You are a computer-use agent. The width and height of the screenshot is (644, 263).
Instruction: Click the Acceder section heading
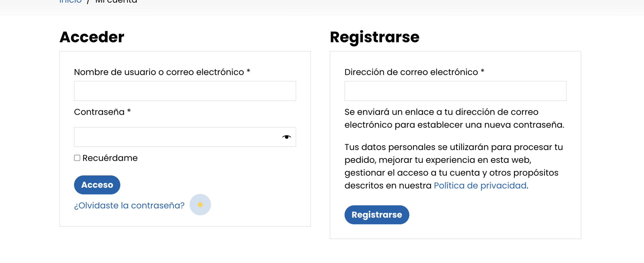click(x=92, y=37)
